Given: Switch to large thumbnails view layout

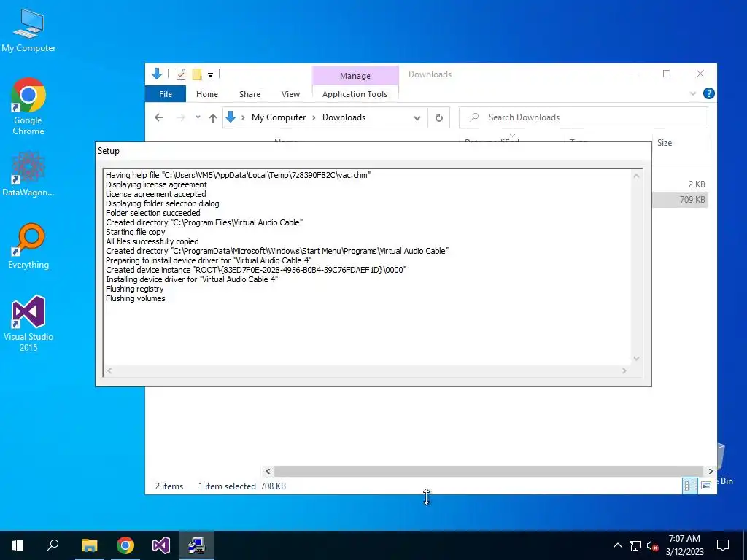Looking at the screenshot, I should pyautogui.click(x=706, y=486).
